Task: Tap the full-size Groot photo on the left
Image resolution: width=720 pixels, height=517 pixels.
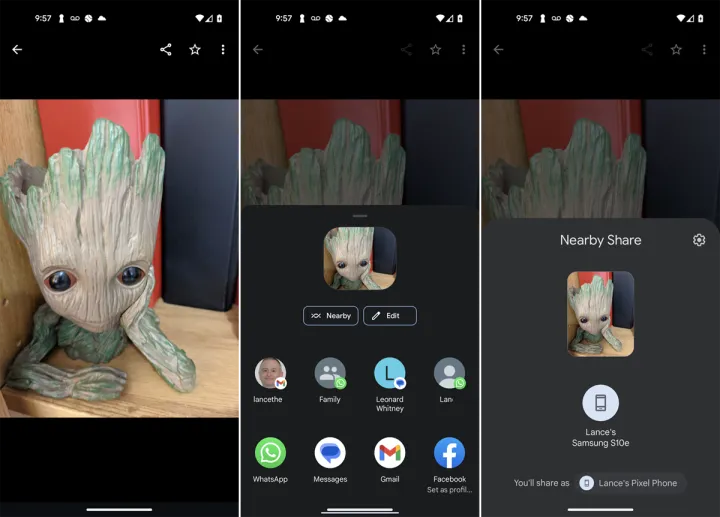Action: coord(119,257)
